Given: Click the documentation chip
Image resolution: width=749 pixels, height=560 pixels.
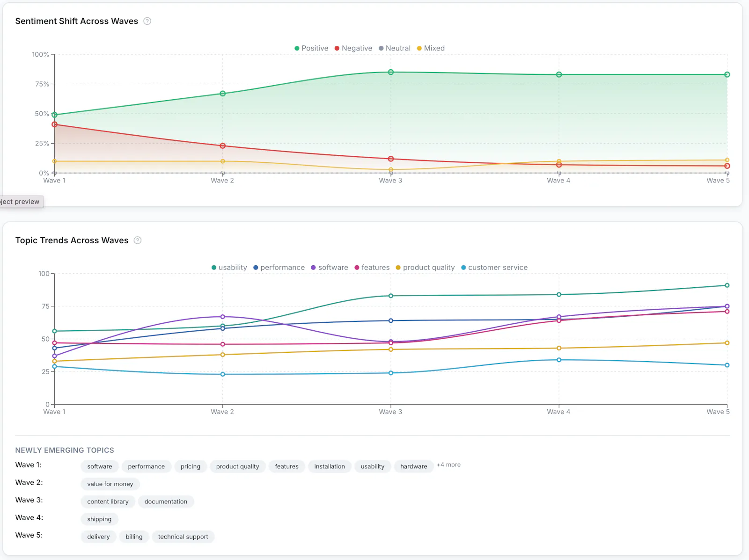Looking at the screenshot, I should click(x=166, y=502).
